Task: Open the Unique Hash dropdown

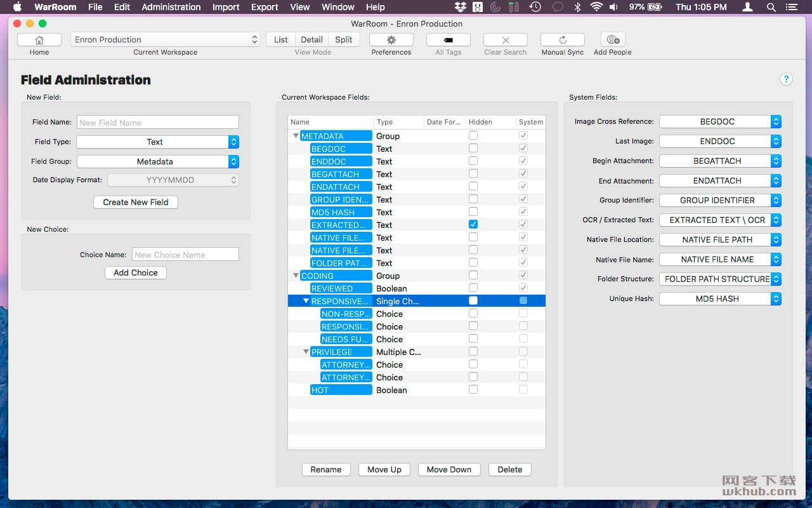Action: point(720,298)
